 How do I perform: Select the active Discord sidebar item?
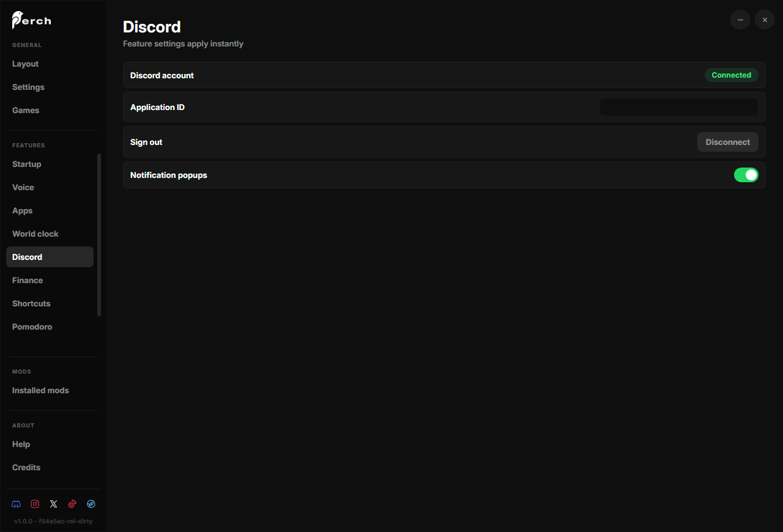point(50,257)
